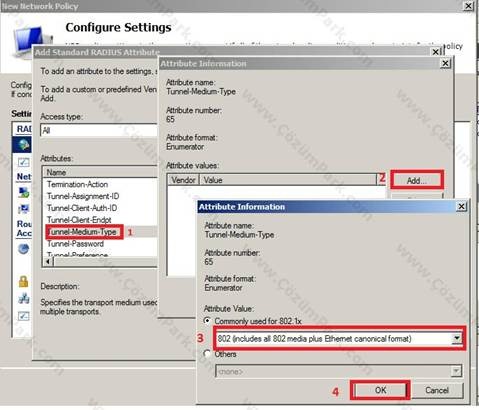Image resolution: width=479 pixels, height=410 pixels.
Task: Select Tunnel-Medium-Type in attributes list
Action: point(82,232)
